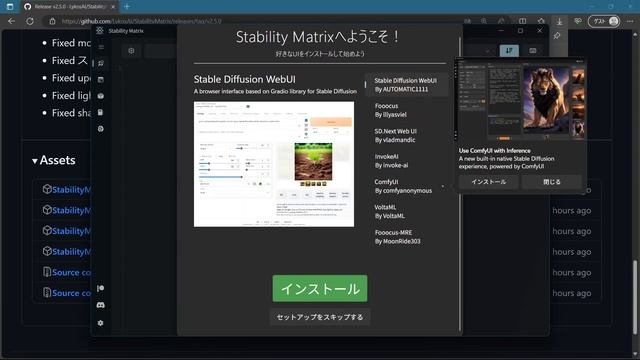The image size is (640, 360).
Task: Open Stability Matrix settings gear at sidebar bottom
Action: (x=101, y=323)
